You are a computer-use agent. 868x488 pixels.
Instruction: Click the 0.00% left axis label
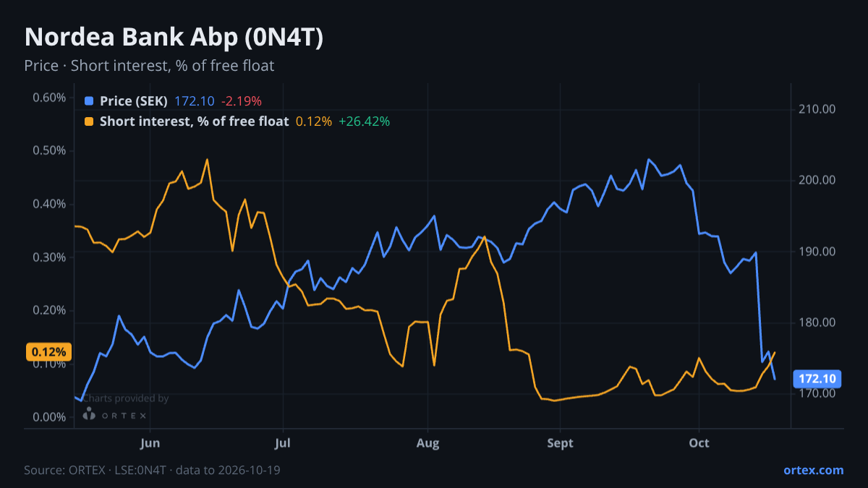click(49, 417)
